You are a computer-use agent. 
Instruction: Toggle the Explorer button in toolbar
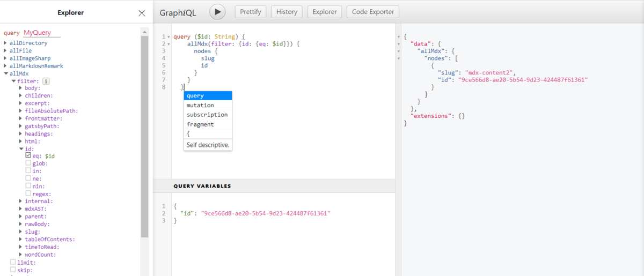coord(325,12)
